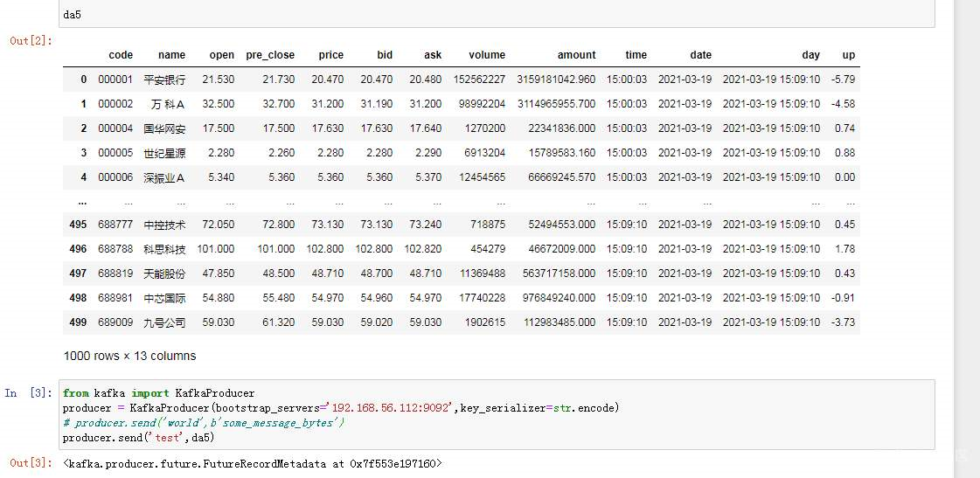This screenshot has width=980, height=478.
Task: Click the FutureRecordMetadata output text
Action: point(253,463)
